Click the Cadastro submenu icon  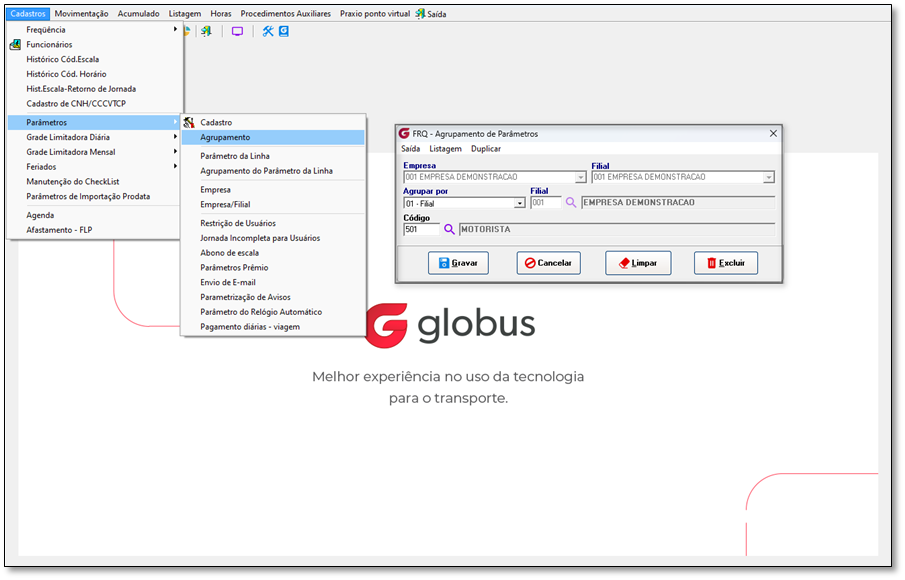click(189, 122)
